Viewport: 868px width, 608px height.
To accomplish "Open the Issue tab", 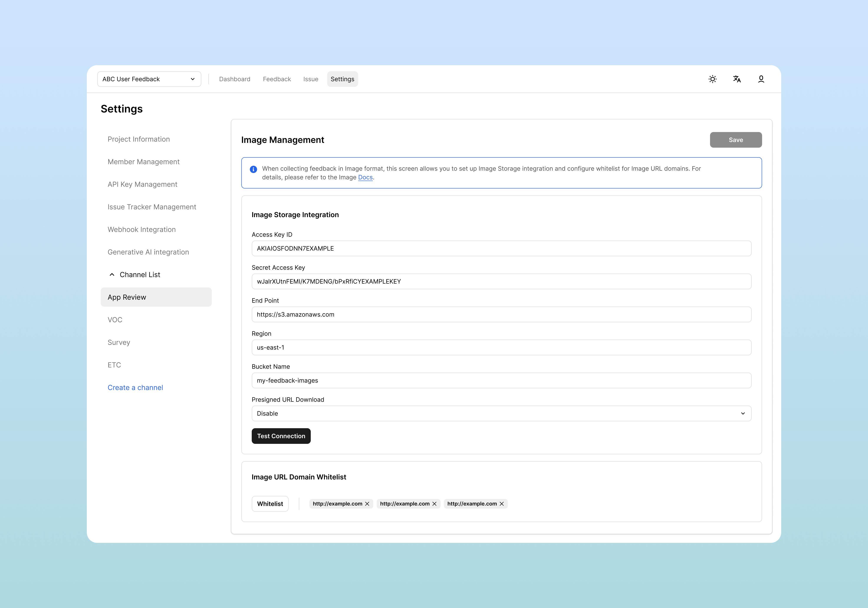I will 310,79.
